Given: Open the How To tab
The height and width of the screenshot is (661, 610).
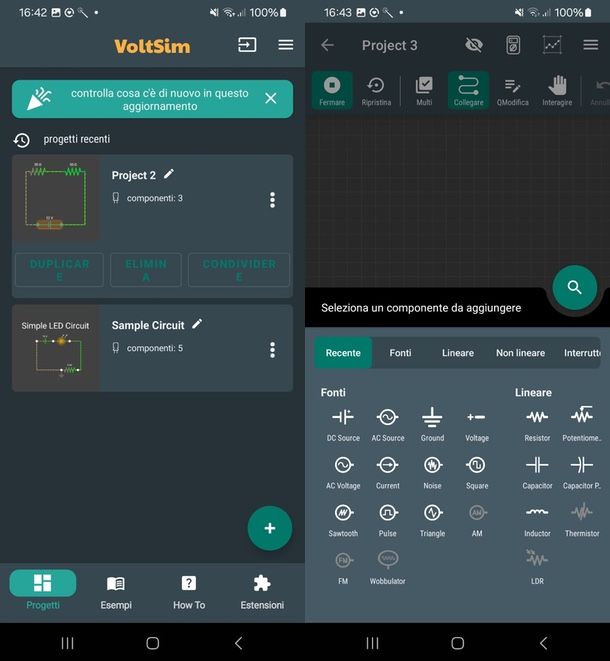Looking at the screenshot, I should pyautogui.click(x=189, y=592).
